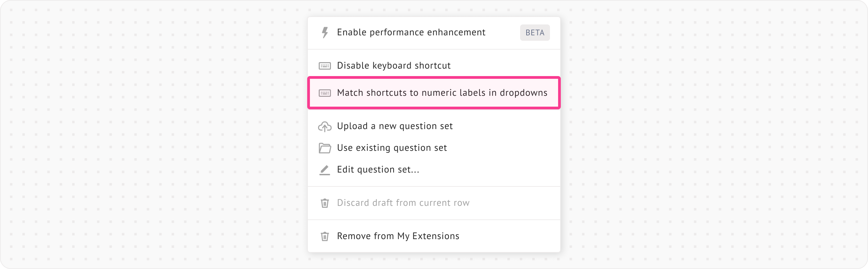
Task: Click keyboard icon beside Disable keyboard shortcut
Action: pos(325,66)
